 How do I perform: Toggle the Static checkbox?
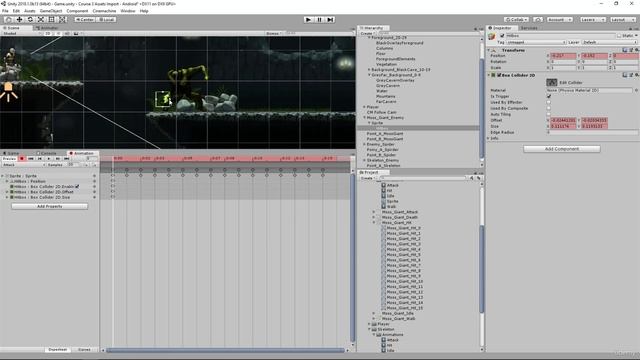click(619, 36)
